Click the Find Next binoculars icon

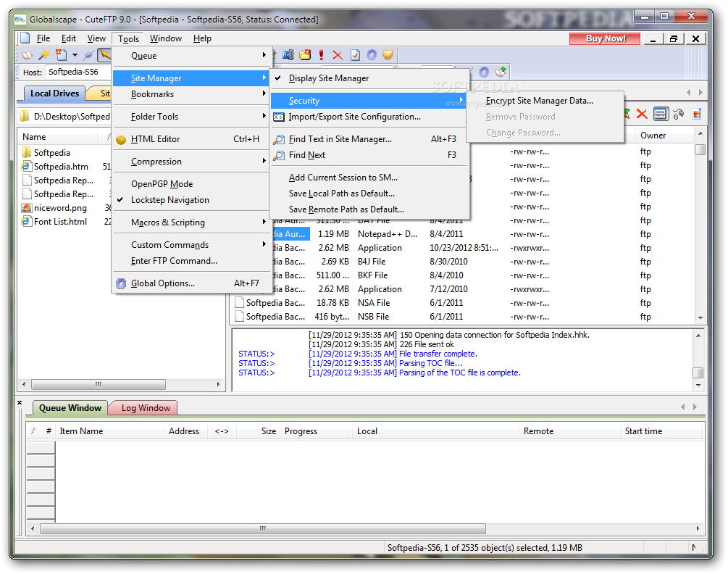(279, 156)
